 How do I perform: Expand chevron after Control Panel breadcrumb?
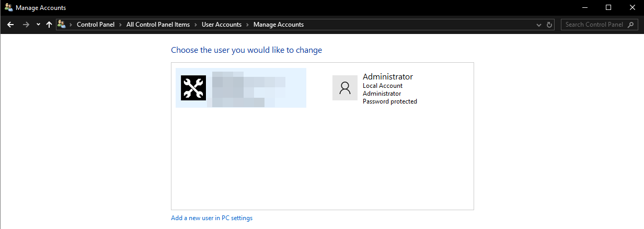click(120, 25)
